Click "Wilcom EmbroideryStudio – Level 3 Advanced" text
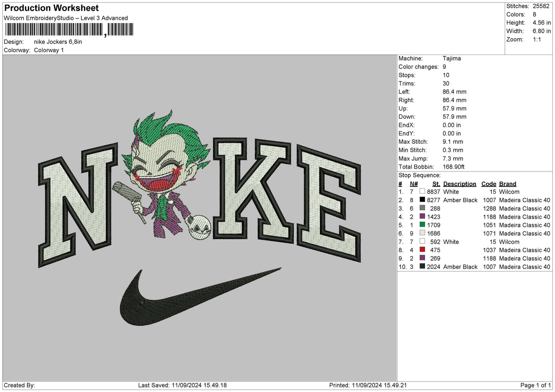Screen dimensions: 555x392 coord(66,18)
